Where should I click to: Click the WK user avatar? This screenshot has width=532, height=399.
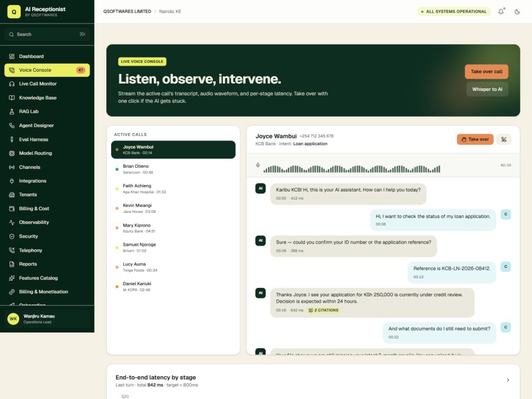(x=13, y=319)
